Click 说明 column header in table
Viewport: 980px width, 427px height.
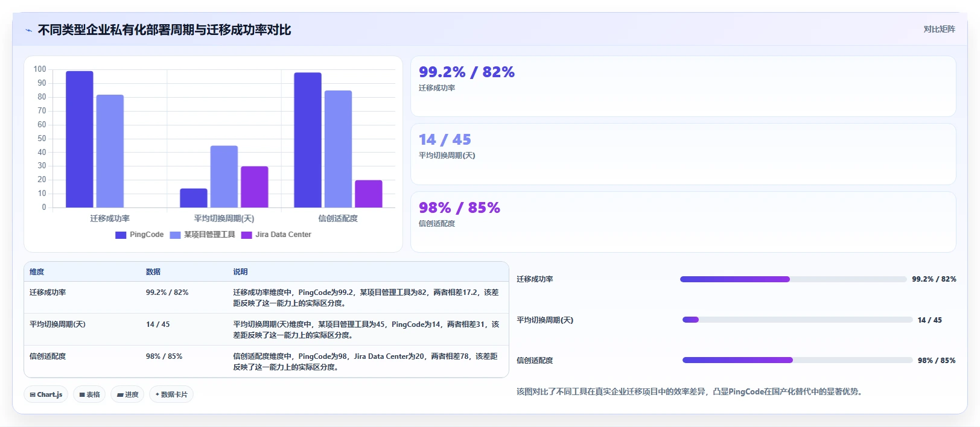tap(240, 272)
